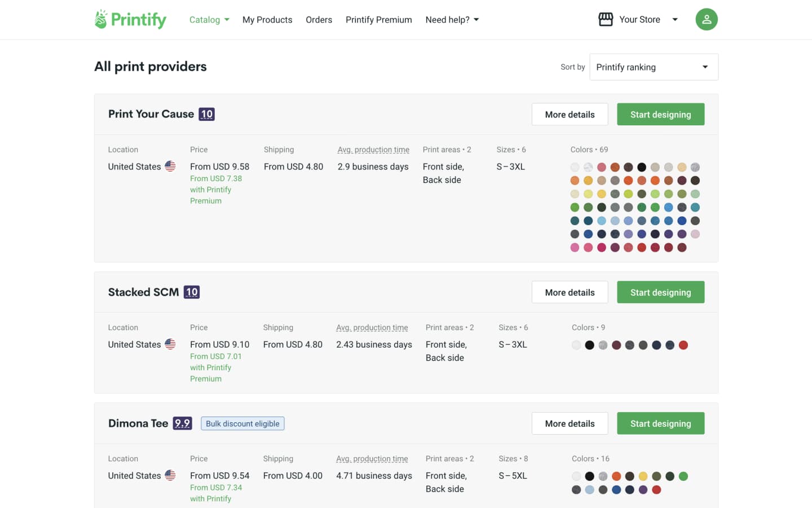Click From USD 4.00 shipping value

[293, 476]
